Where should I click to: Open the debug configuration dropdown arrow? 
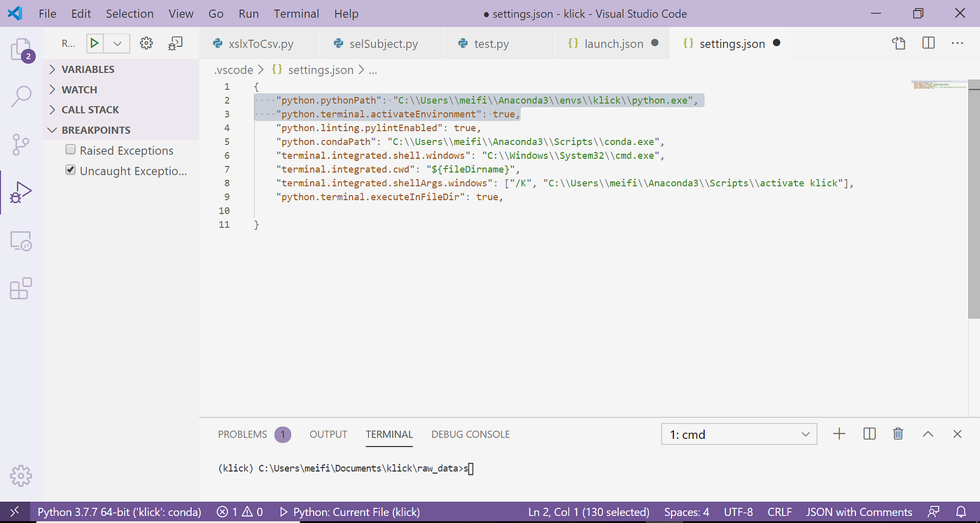(117, 43)
